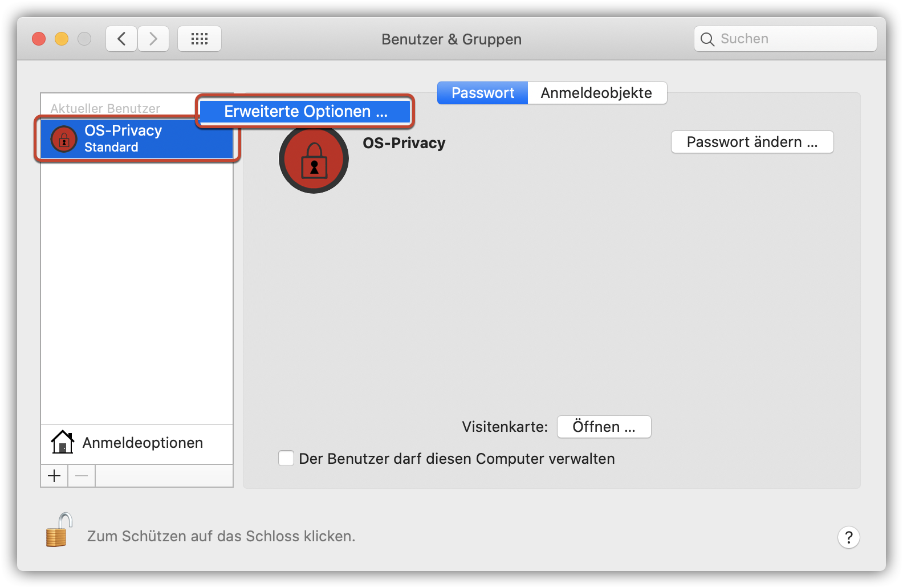Click the forward navigation arrow
Image resolution: width=903 pixels, height=588 pixels.
[153, 39]
